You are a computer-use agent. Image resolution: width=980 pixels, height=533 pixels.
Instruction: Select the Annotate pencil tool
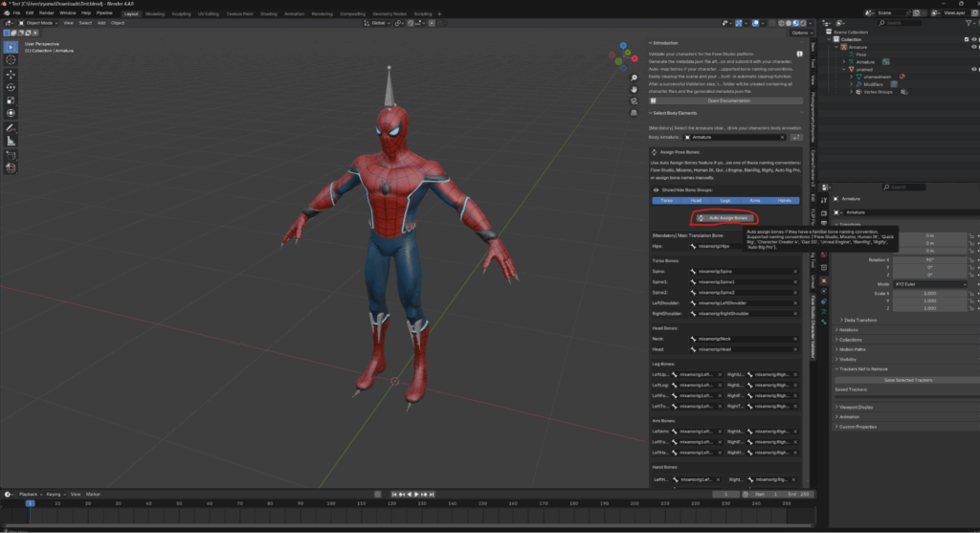coord(11,127)
